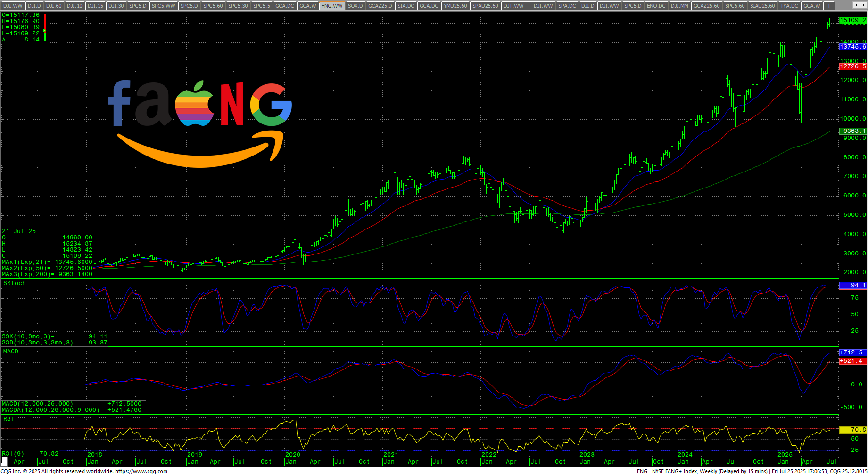Click the FAANG logo image on the chart
Viewport: 868px width, 475px height.
(200, 123)
